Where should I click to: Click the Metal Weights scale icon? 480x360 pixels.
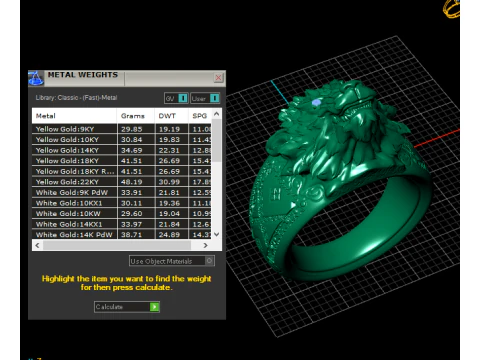tap(36, 78)
